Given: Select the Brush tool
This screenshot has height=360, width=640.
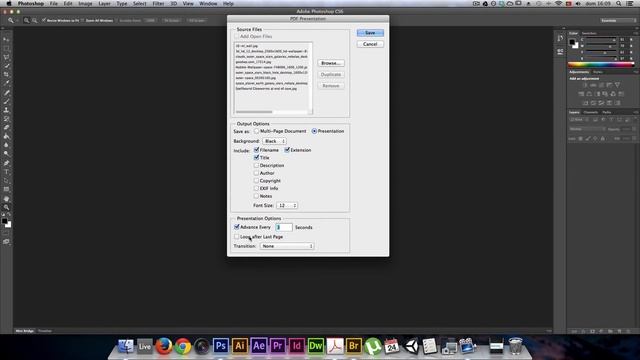Looking at the screenshot, I should [6, 101].
